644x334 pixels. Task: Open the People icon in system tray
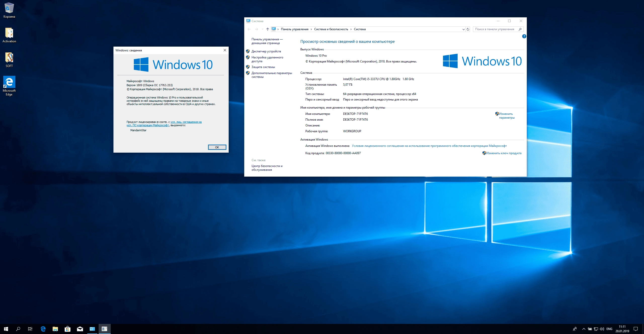(575, 329)
